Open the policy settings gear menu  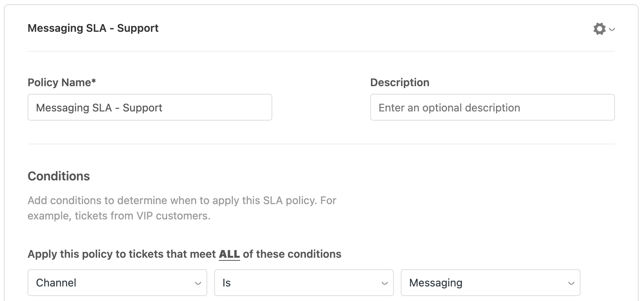[x=599, y=29]
